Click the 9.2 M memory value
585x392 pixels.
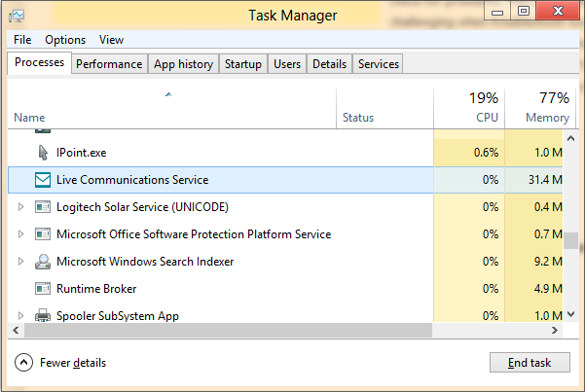tap(548, 262)
